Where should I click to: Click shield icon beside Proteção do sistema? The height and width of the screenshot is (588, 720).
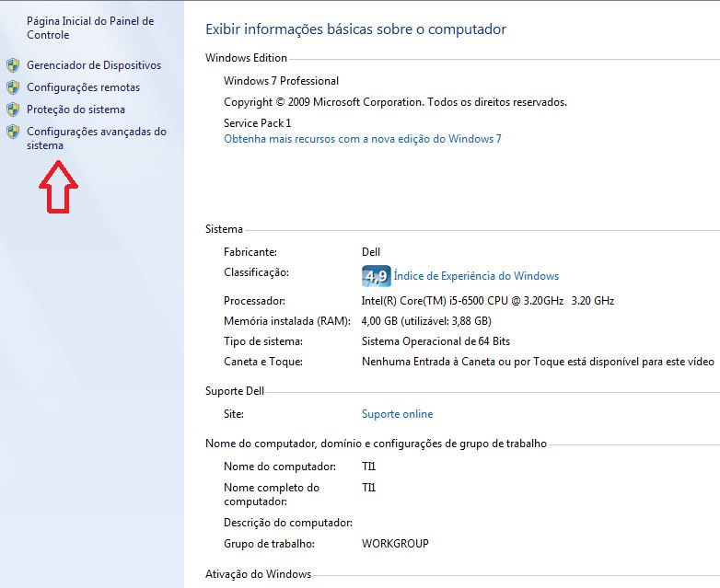[13, 110]
